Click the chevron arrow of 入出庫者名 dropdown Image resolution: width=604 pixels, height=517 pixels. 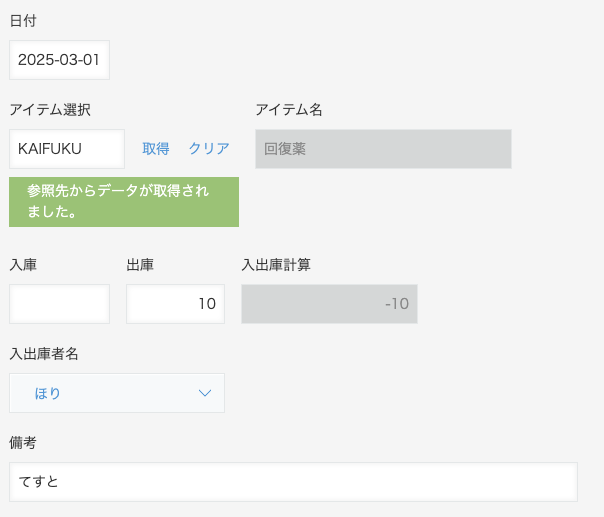coord(205,393)
